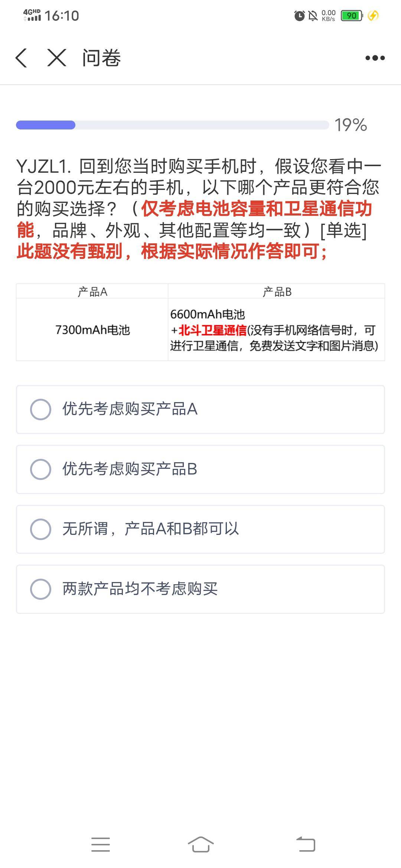
Task: Select radio 优先考虑购买产品B
Action: click(200, 469)
